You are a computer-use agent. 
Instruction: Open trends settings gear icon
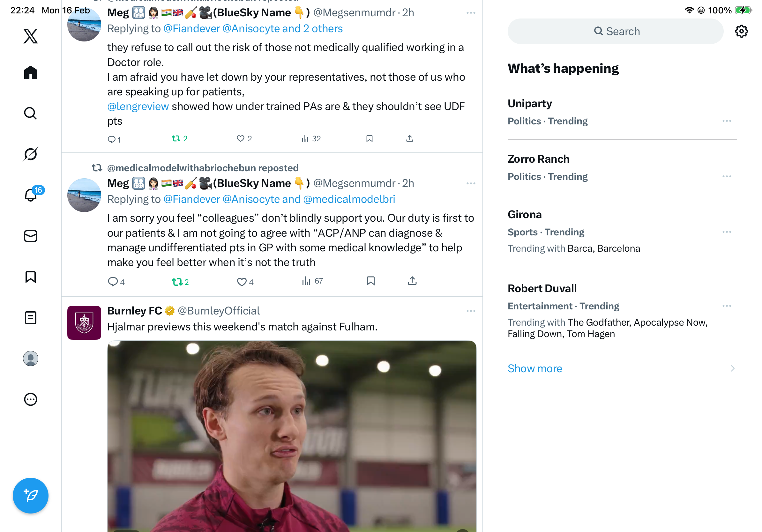pos(741,32)
